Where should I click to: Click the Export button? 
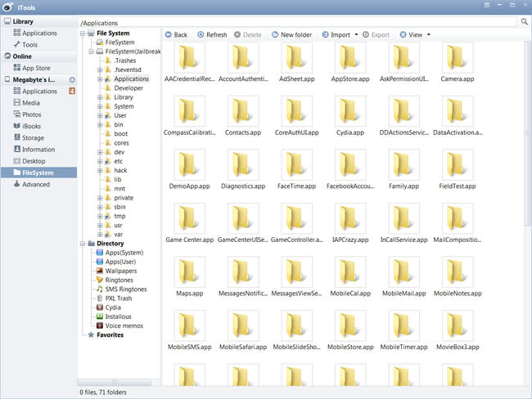[x=376, y=34]
